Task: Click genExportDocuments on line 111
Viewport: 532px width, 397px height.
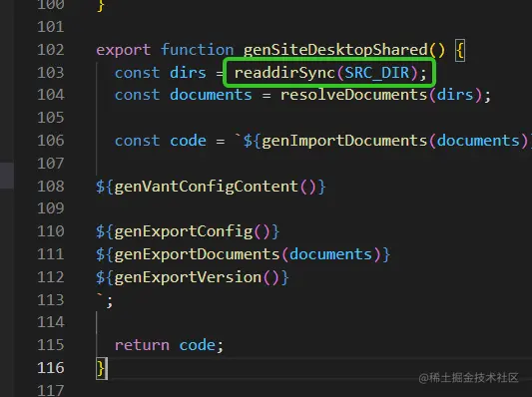Action: 197,254
